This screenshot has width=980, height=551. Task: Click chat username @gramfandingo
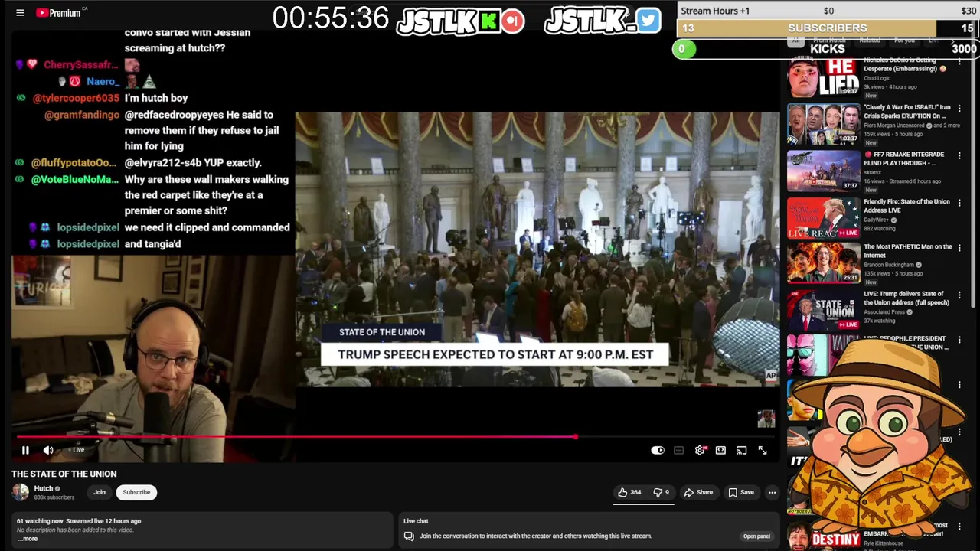[x=82, y=115]
